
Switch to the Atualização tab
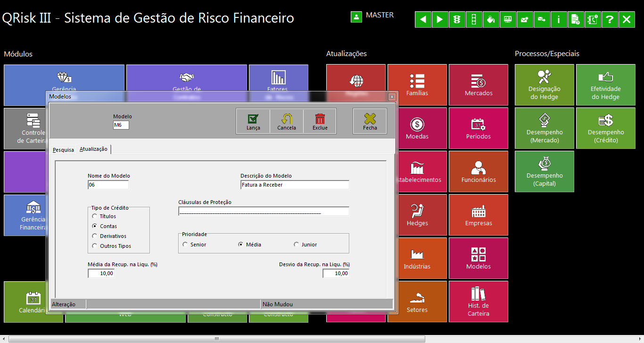point(94,149)
